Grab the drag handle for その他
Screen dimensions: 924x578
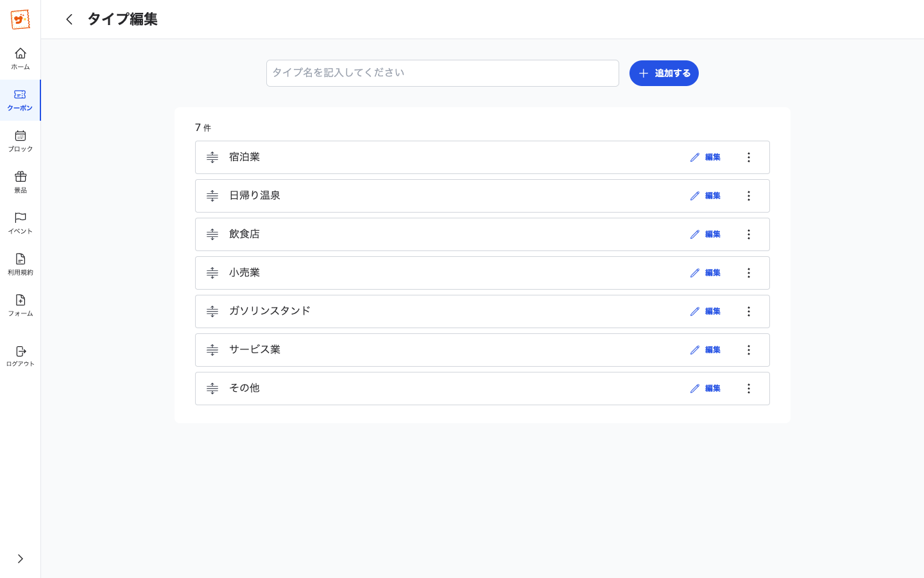click(x=212, y=389)
